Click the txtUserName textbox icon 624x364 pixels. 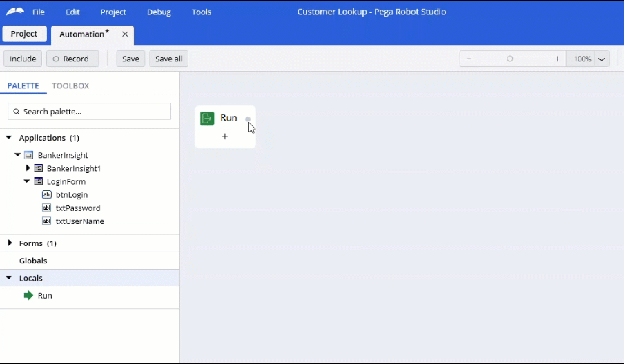click(x=46, y=221)
